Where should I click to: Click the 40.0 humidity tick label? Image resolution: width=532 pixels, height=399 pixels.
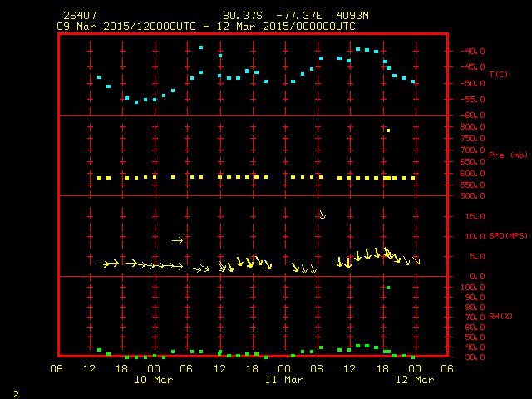tap(475, 347)
